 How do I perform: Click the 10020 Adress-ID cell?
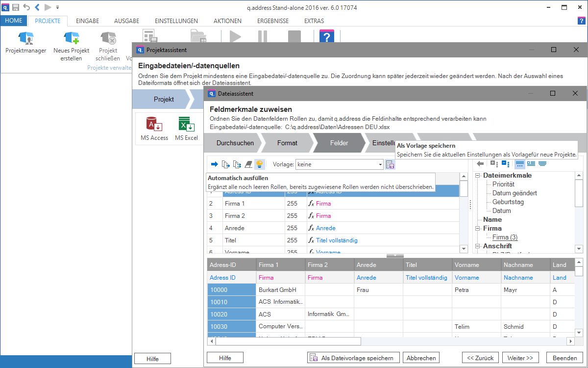(231, 314)
